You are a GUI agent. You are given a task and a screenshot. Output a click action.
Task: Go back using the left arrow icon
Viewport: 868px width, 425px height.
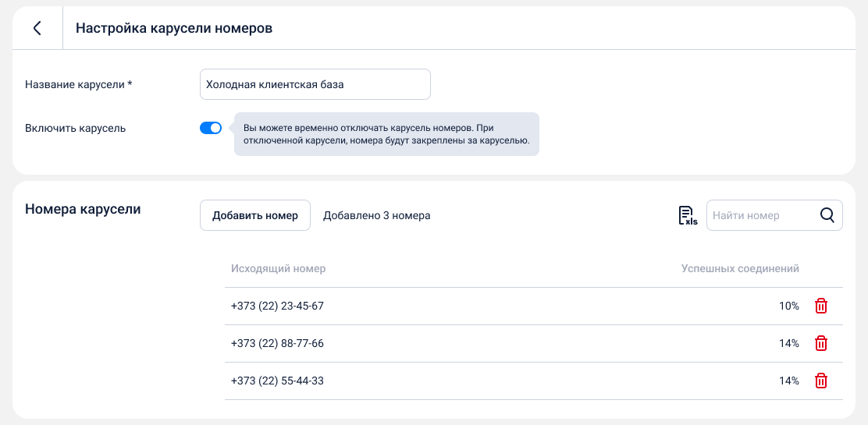(37, 28)
